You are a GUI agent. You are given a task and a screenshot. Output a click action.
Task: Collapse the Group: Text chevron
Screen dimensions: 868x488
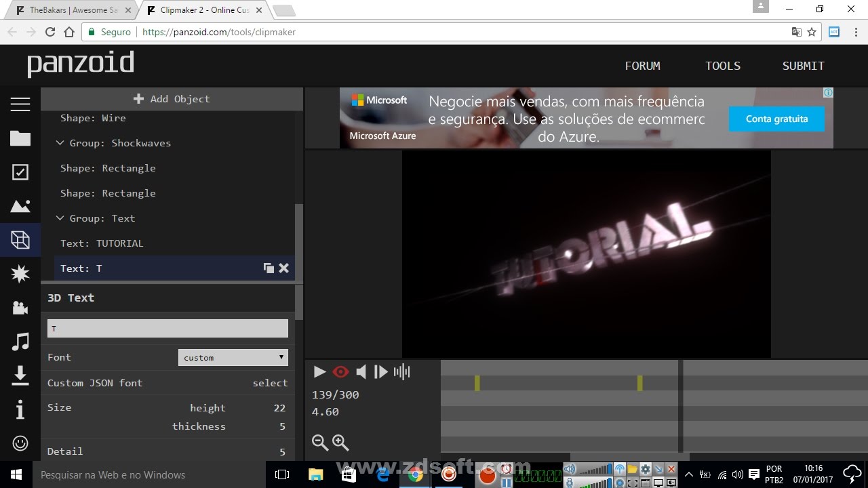pos(60,218)
